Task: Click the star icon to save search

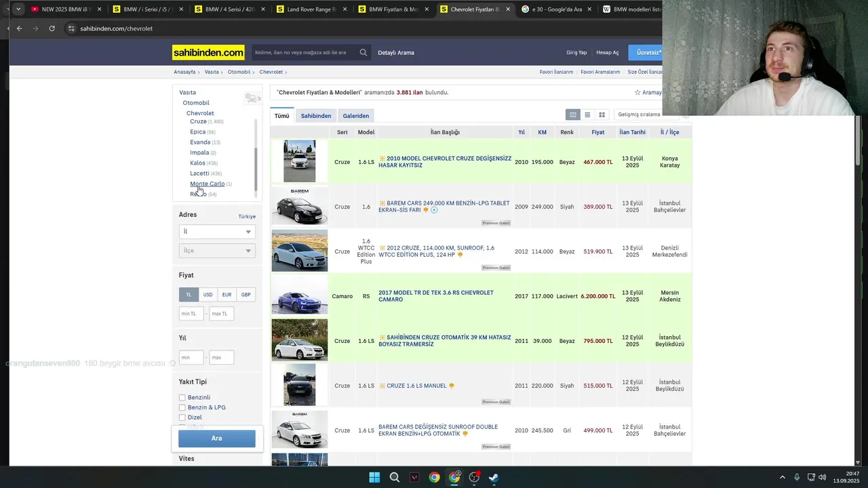Action: pyautogui.click(x=637, y=92)
